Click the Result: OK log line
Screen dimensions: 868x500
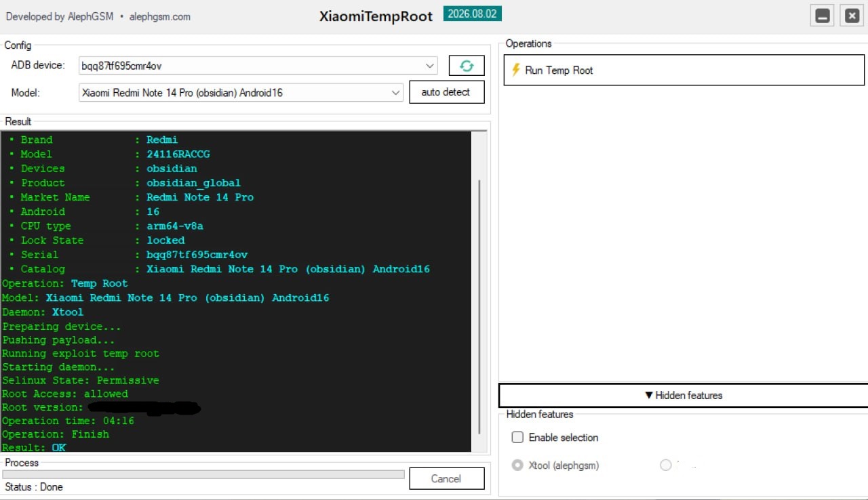tap(34, 447)
